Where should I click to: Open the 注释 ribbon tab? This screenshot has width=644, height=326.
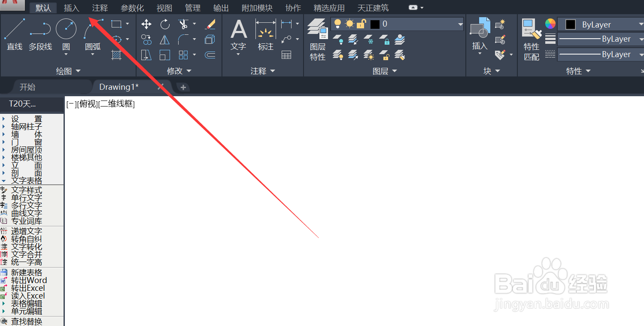click(x=100, y=8)
